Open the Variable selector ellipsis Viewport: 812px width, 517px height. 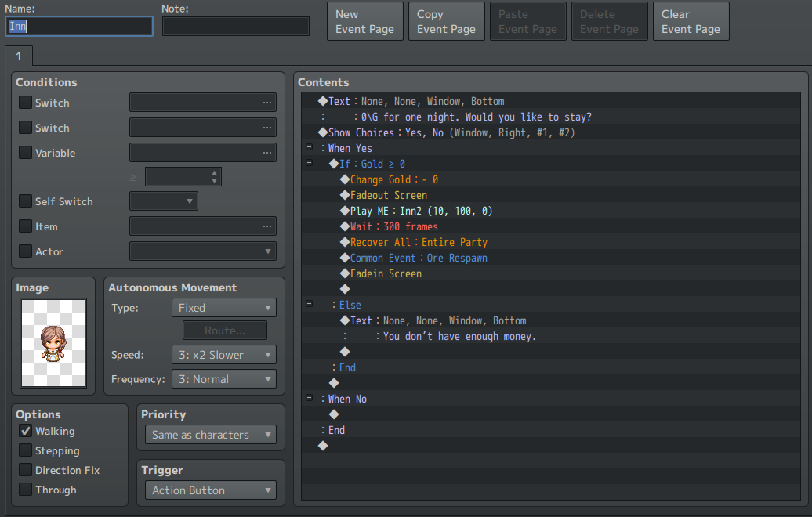(266, 153)
